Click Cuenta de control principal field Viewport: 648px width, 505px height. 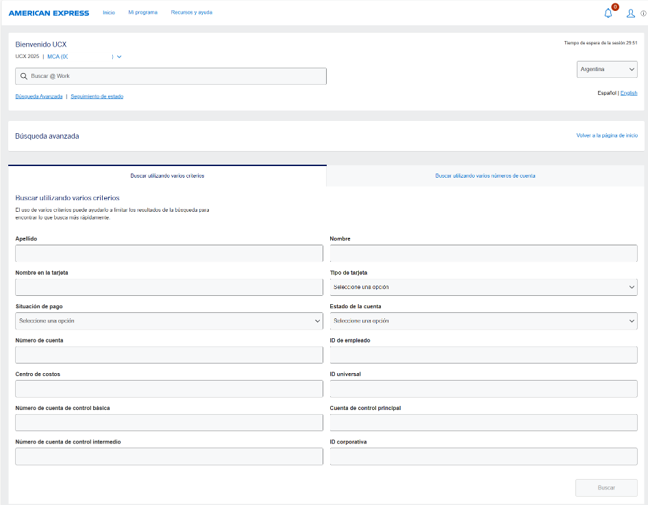point(484,422)
